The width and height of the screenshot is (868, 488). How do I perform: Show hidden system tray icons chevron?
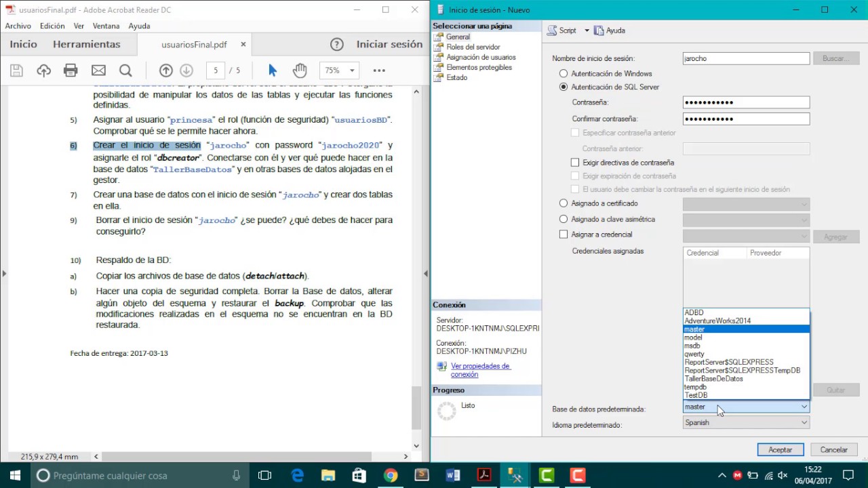(721, 476)
